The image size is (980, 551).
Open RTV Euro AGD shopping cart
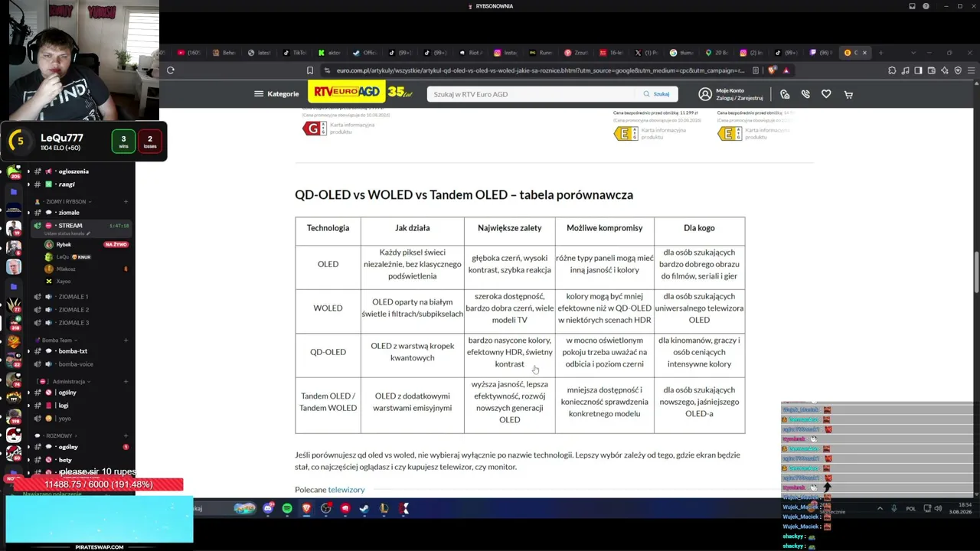(x=848, y=94)
